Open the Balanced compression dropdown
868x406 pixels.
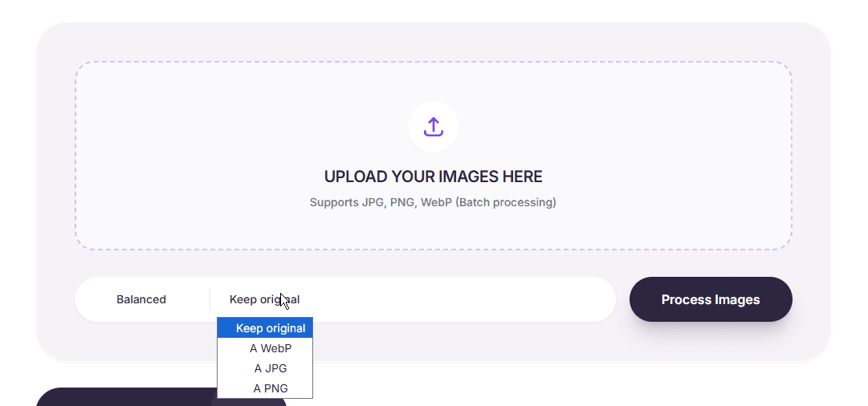click(141, 299)
